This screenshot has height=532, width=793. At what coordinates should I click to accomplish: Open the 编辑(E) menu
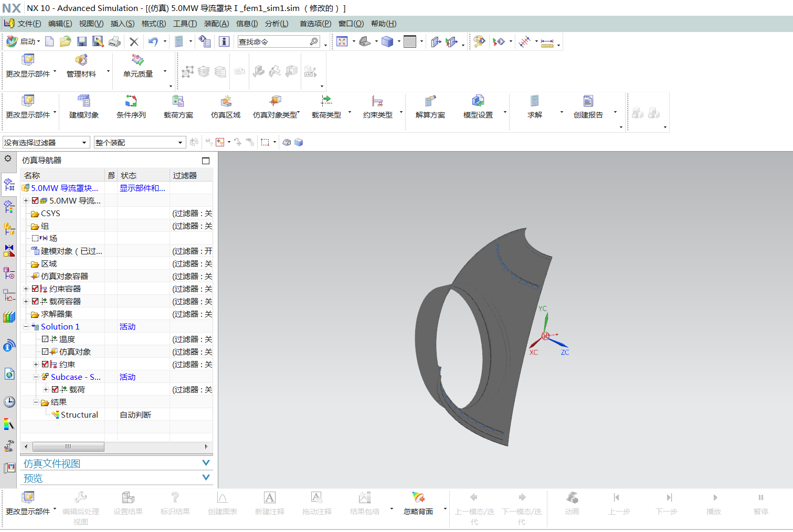(x=60, y=24)
